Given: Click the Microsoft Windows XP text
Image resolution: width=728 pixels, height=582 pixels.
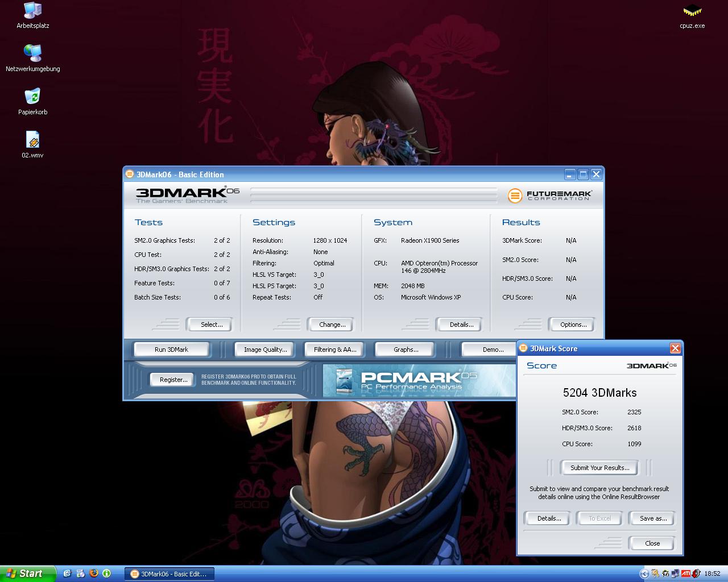Looking at the screenshot, I should coord(431,297).
